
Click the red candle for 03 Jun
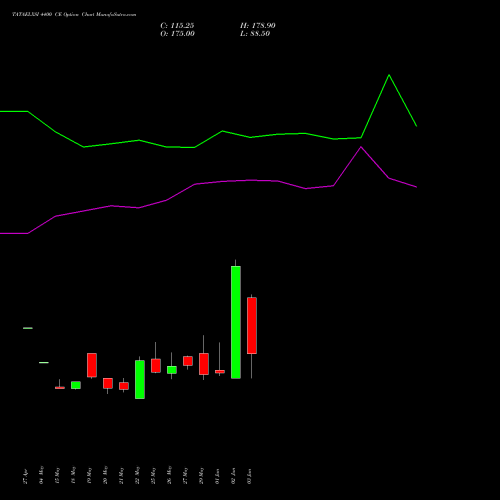pyautogui.click(x=252, y=326)
